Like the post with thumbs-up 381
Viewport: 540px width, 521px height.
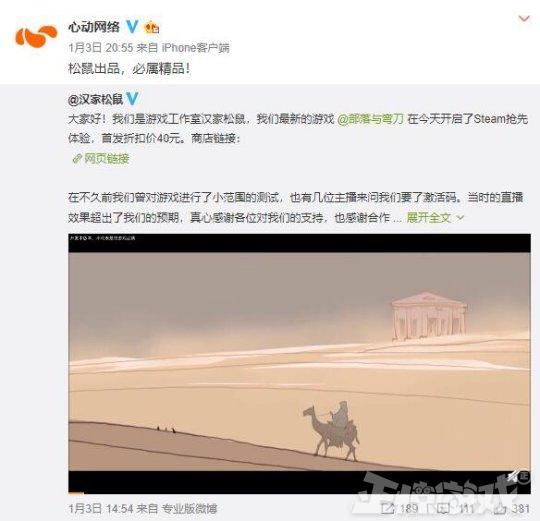pos(500,509)
